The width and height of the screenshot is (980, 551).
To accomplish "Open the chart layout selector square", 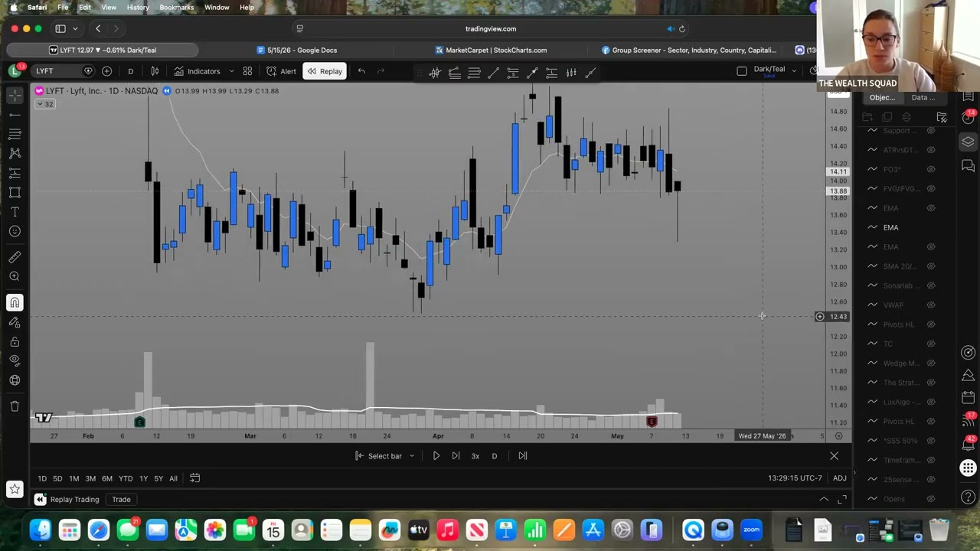I will point(741,71).
